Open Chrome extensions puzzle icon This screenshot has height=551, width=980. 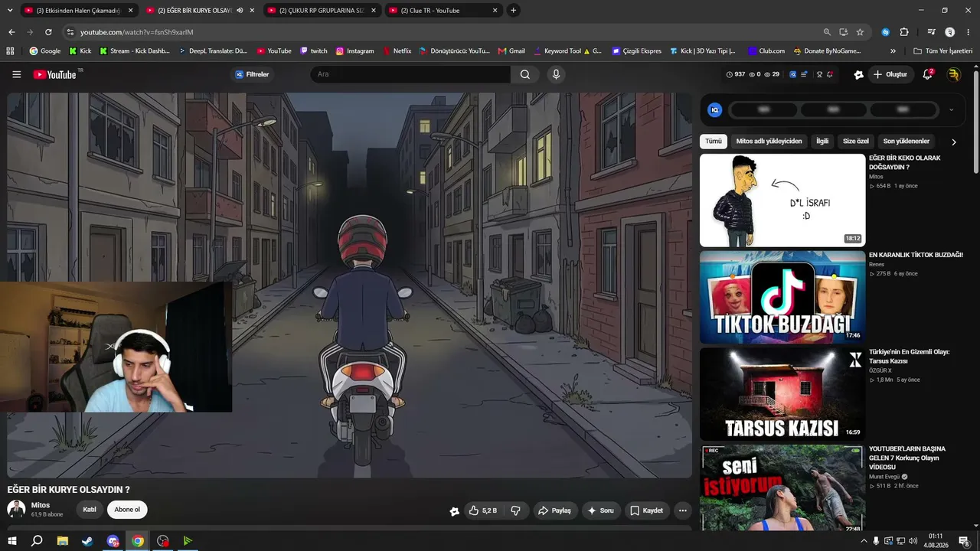click(904, 32)
